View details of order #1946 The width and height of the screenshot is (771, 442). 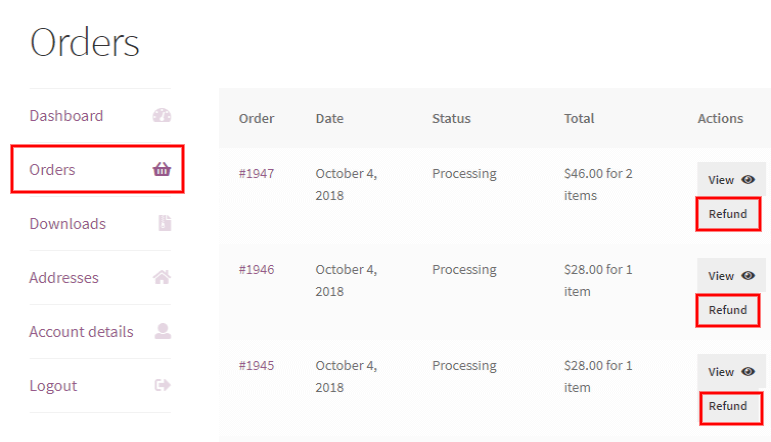pos(731,276)
